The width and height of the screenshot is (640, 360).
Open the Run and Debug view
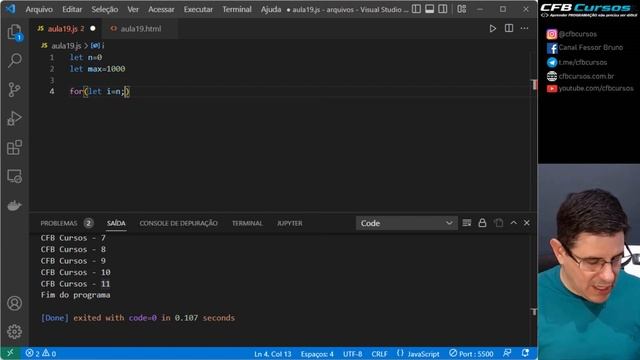pos(15,118)
